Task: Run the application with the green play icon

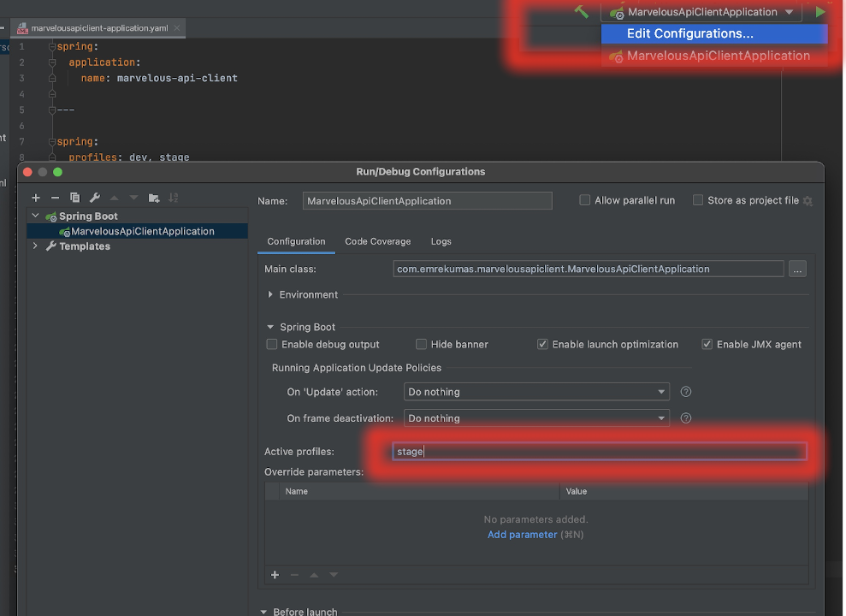Action: (820, 11)
